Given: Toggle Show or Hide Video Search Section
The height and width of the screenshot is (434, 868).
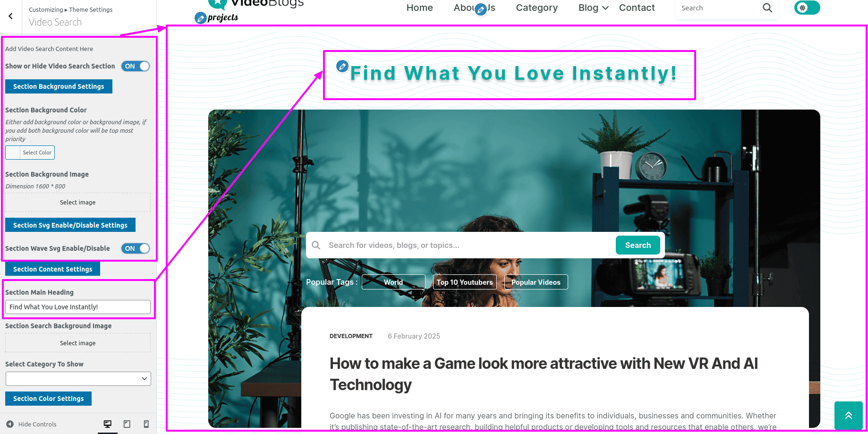Looking at the screenshot, I should pyautogui.click(x=136, y=66).
